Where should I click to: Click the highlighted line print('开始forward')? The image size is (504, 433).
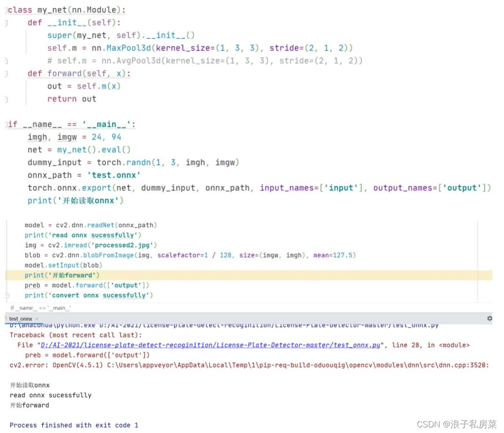[x=62, y=275]
